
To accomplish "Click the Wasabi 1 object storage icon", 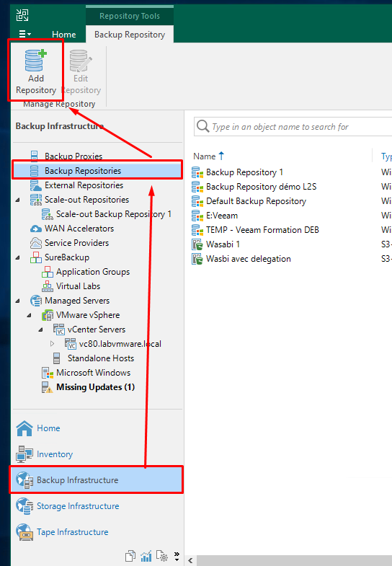I will 197,244.
